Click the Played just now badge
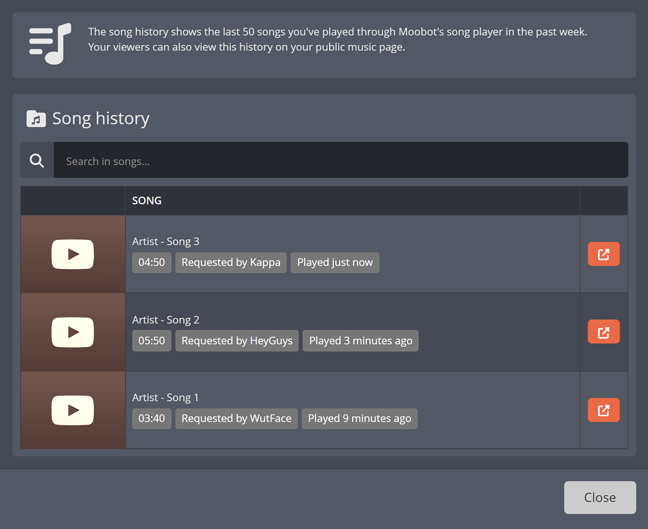The image size is (648, 529). (335, 263)
